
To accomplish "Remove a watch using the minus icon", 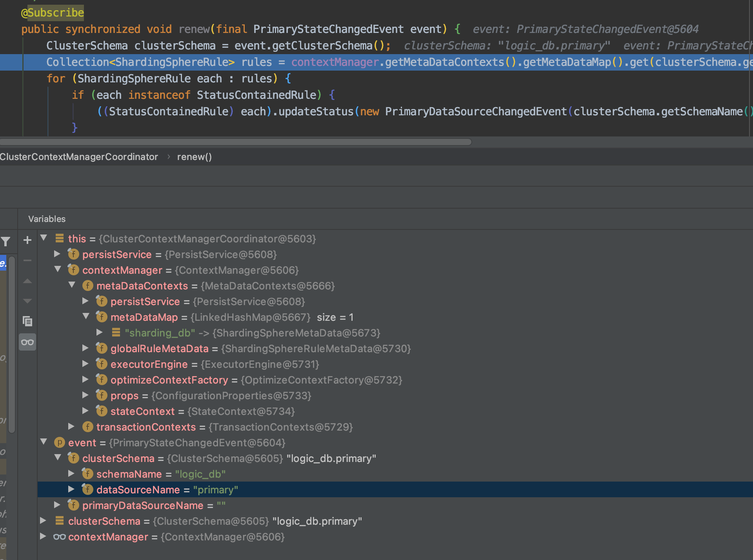I will pos(27,260).
